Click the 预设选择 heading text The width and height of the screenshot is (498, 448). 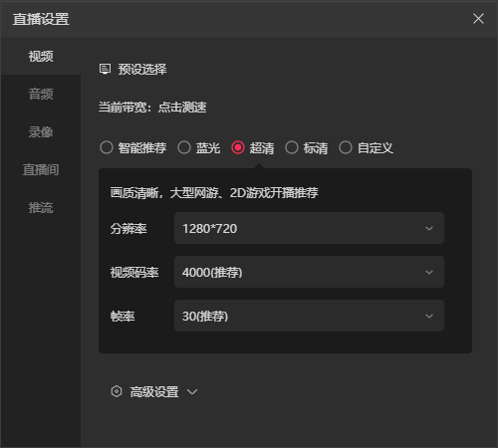(x=142, y=70)
